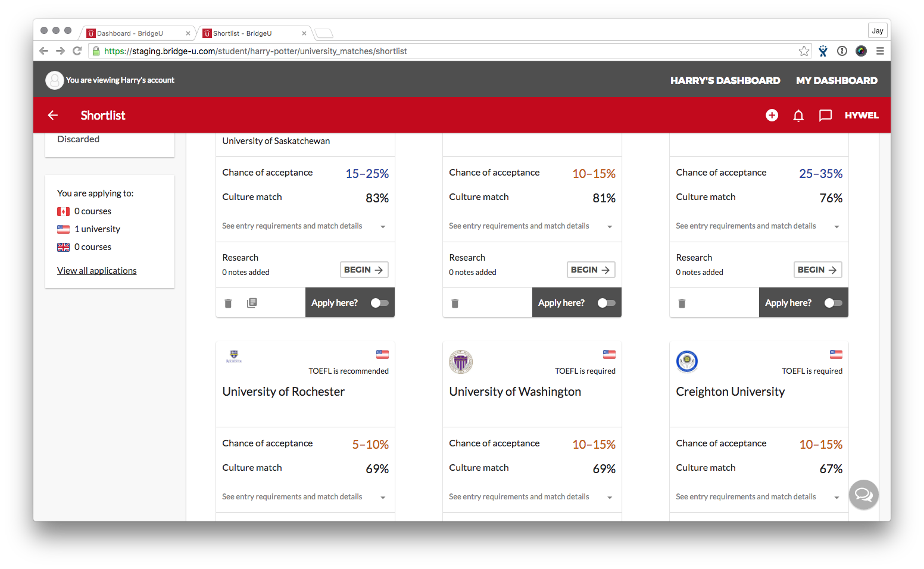924x569 pixels.
Task: Open the University of Rochester title
Action: [x=283, y=392]
